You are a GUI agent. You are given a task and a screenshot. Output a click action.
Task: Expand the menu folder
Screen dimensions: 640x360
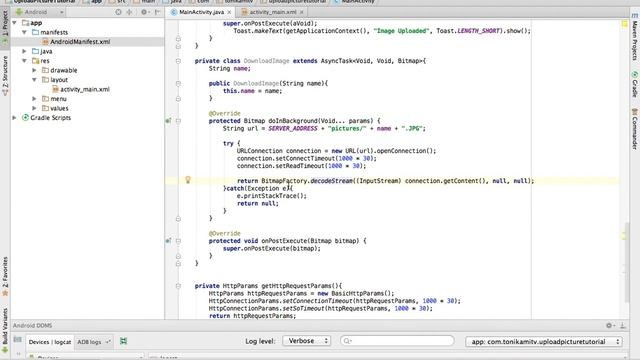coord(34,99)
